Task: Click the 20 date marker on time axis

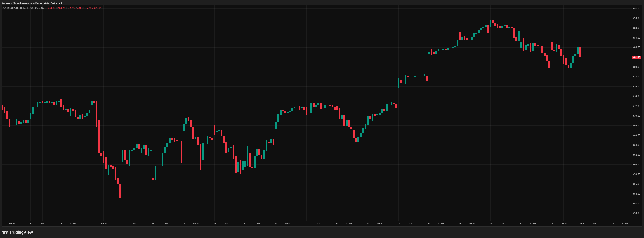Action: point(276,224)
